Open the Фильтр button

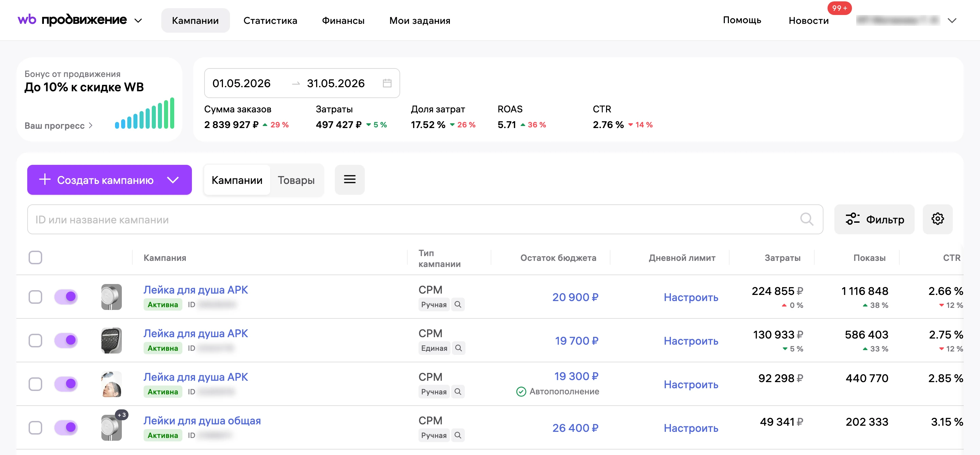click(874, 219)
